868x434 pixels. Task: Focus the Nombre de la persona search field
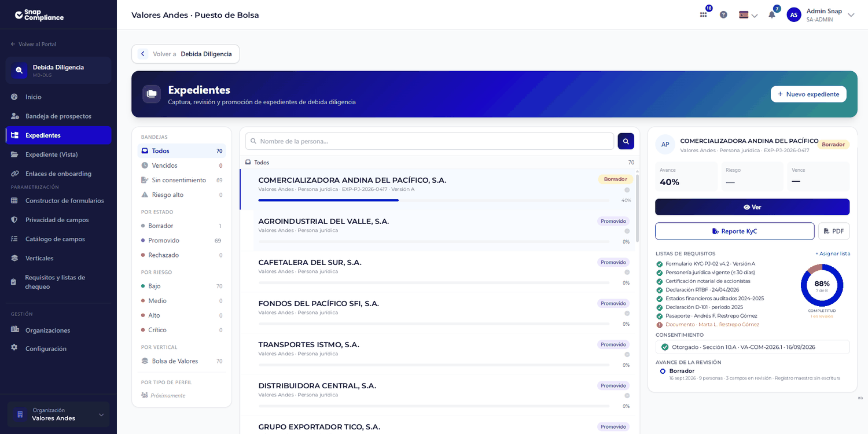coord(429,141)
